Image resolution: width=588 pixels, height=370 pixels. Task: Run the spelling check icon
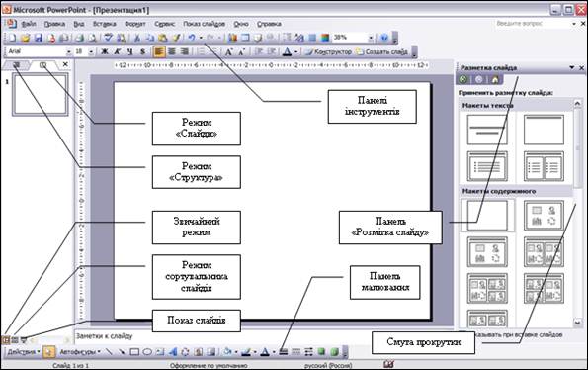click(109, 38)
